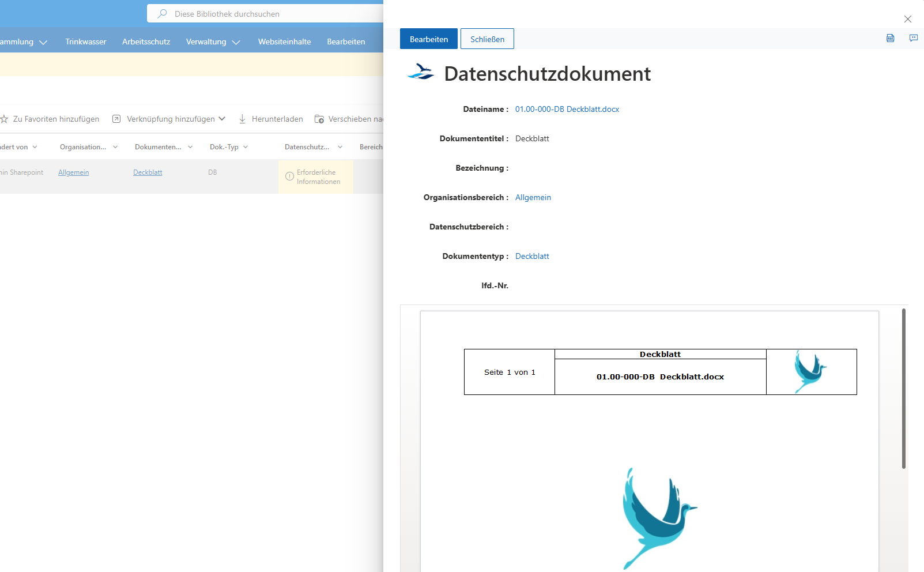This screenshot has height=572, width=924.
Task: Open Websiteinhalte from the navigation bar
Action: point(285,42)
